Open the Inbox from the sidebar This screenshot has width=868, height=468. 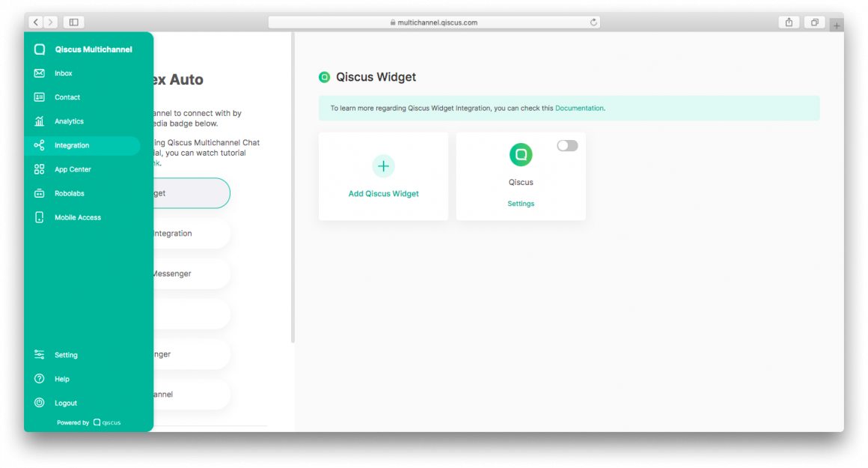coord(65,73)
